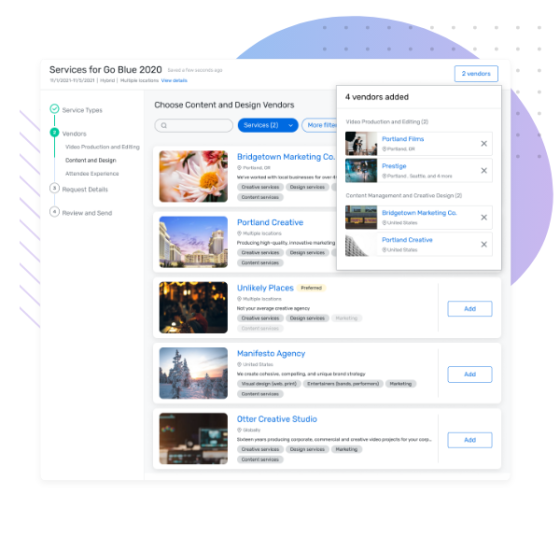Open Video Production and Editing sub-step

[102, 147]
